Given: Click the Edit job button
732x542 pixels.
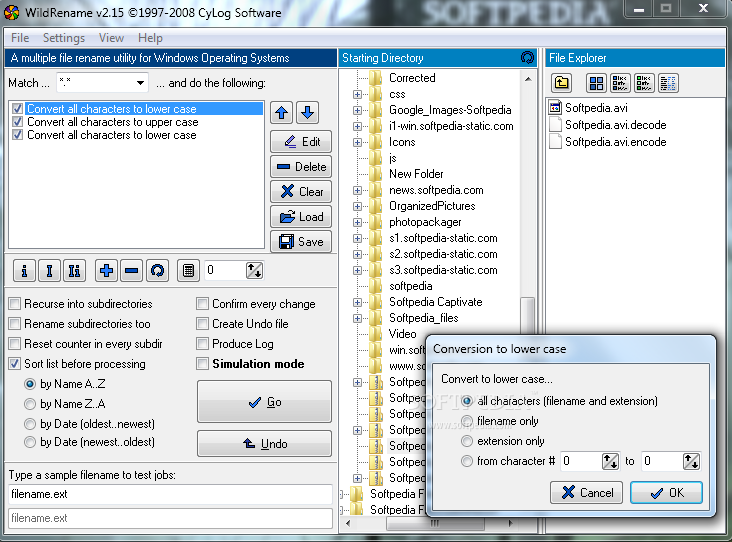Looking at the screenshot, I should pos(301,141).
